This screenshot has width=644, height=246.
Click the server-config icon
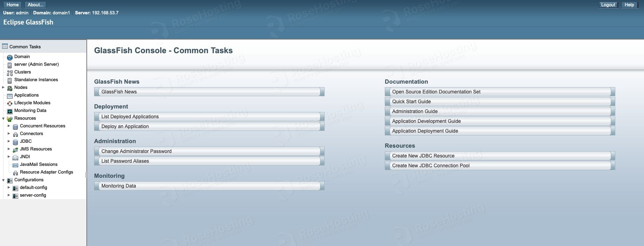15,196
